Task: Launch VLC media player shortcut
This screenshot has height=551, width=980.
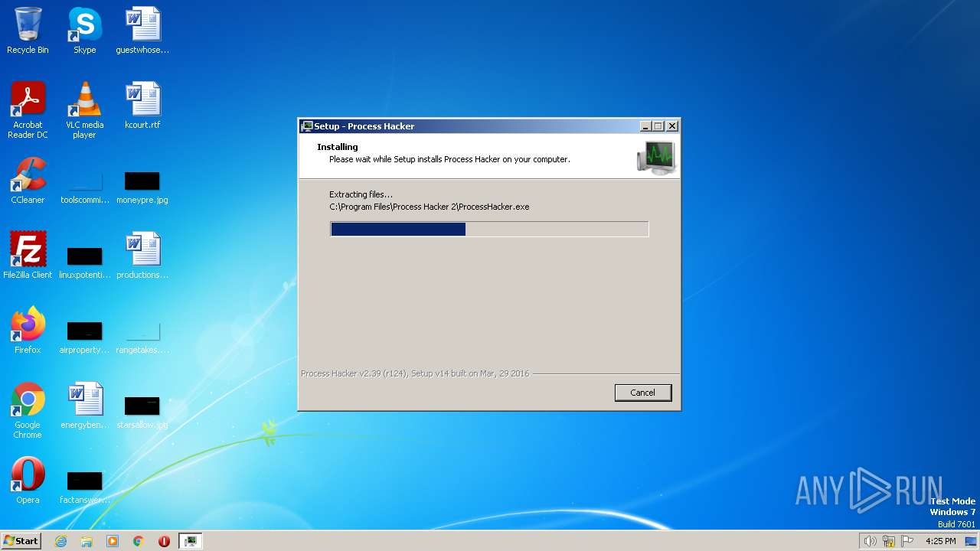Action: [84, 109]
